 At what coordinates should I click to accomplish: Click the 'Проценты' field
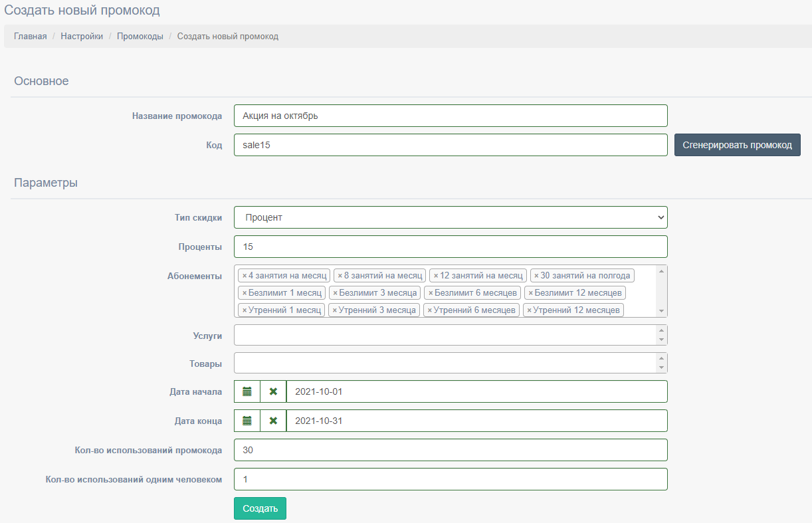coord(451,247)
